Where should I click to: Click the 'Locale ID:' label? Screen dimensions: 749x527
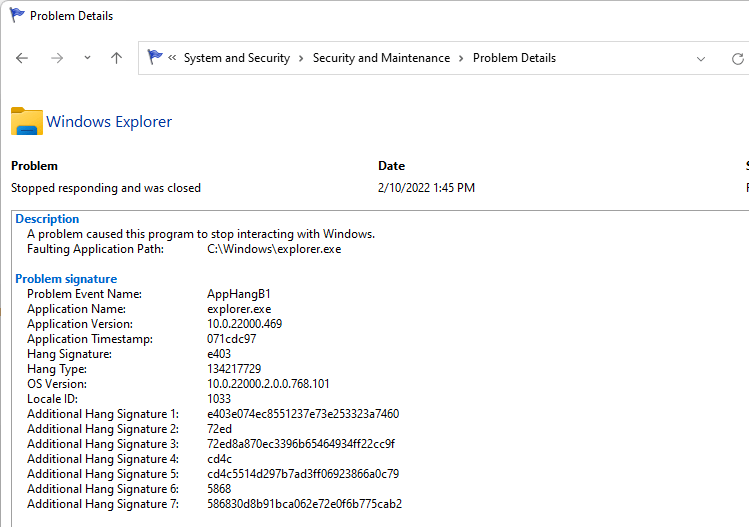point(53,399)
